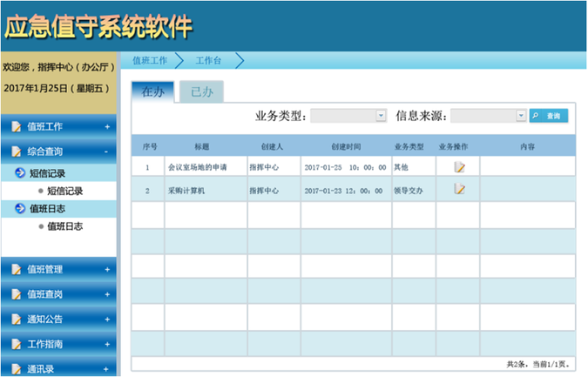Viewport: 588px width, 377px height.
Task: Click 工作台 in the breadcrumb bar
Action: (208, 60)
